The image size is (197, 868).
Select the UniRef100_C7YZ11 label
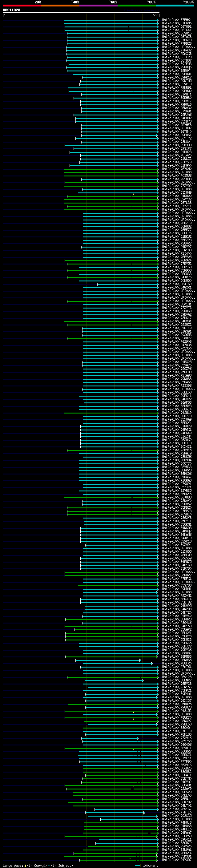coord(176,206)
